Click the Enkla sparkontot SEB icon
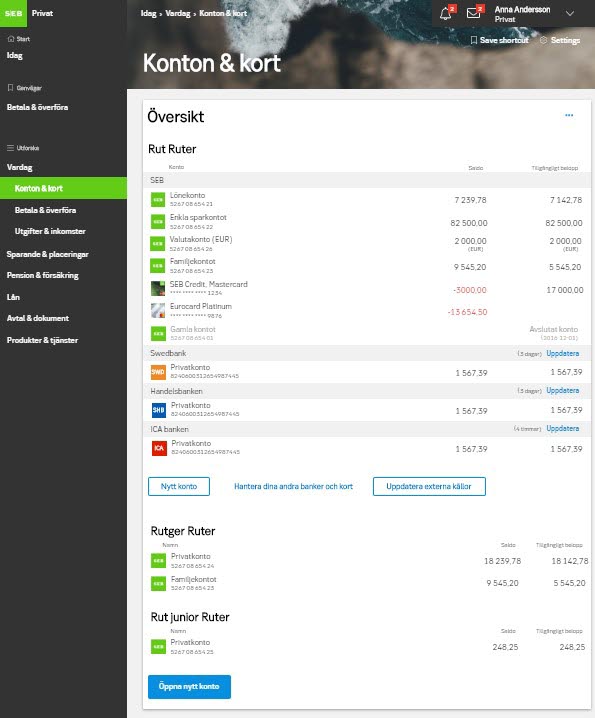The image size is (595, 718). pyautogui.click(x=158, y=222)
